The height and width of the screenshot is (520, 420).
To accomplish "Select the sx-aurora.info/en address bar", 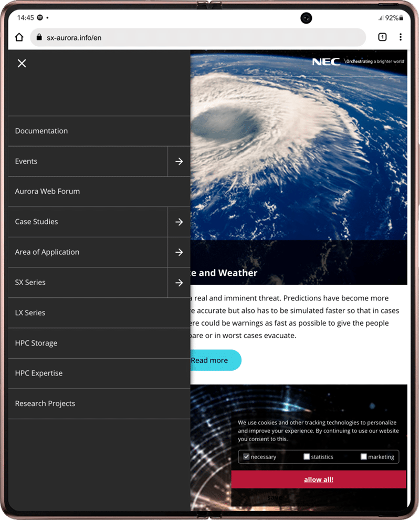I will (x=198, y=37).
